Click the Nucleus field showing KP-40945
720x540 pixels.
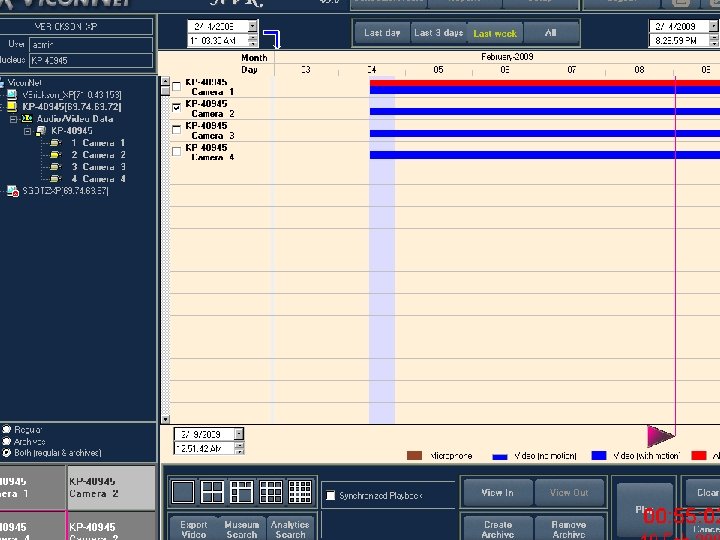(x=90, y=60)
